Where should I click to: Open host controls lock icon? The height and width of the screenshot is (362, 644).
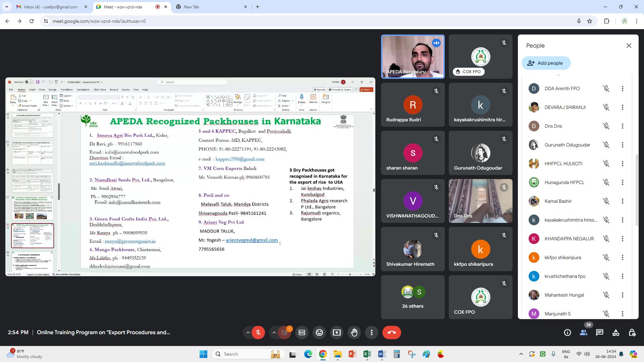click(x=632, y=333)
